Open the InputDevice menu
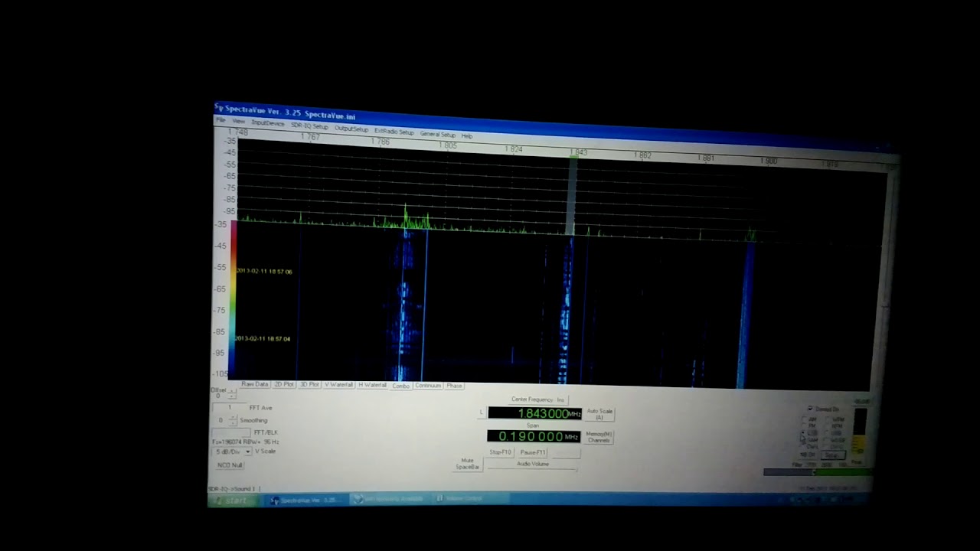 pyautogui.click(x=268, y=123)
